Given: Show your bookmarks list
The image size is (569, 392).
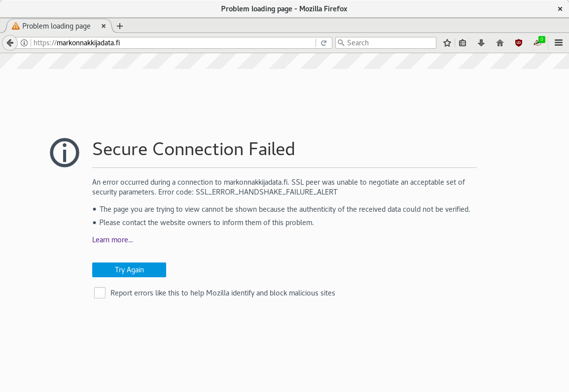Looking at the screenshot, I should (x=462, y=43).
